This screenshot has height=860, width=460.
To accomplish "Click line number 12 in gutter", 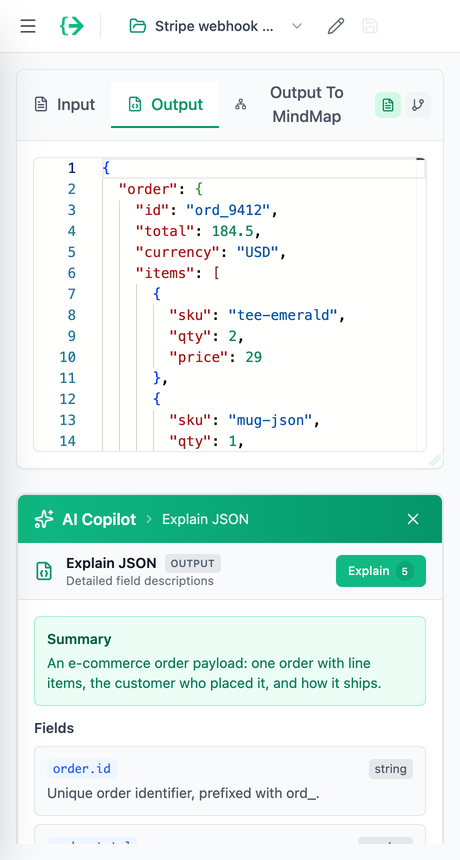I will point(67,399).
